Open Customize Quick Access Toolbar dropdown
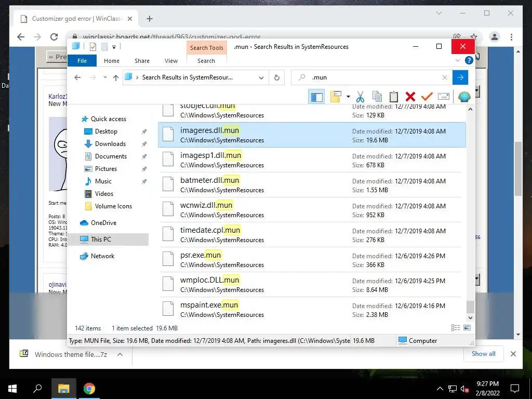The width and height of the screenshot is (532, 399). pos(114,47)
